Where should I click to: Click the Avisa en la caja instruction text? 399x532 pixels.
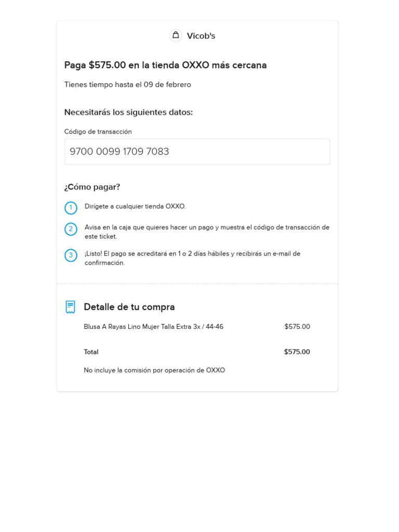(207, 232)
